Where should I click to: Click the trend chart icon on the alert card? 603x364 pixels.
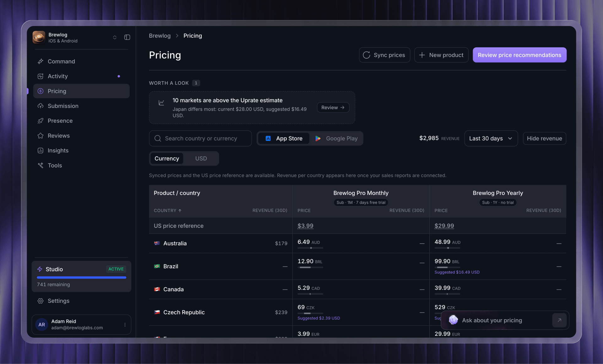pyautogui.click(x=161, y=103)
